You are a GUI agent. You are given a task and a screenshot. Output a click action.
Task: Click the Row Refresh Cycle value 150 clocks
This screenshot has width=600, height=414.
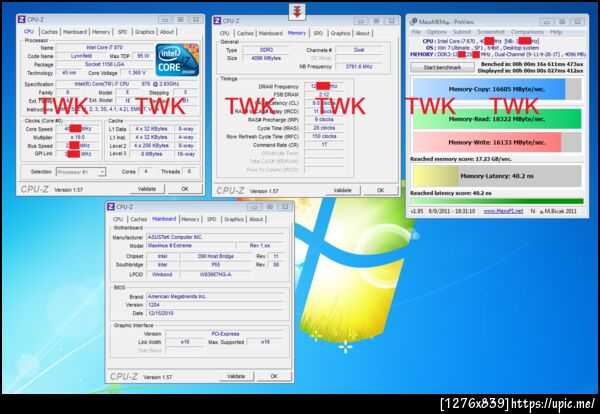tap(324, 137)
